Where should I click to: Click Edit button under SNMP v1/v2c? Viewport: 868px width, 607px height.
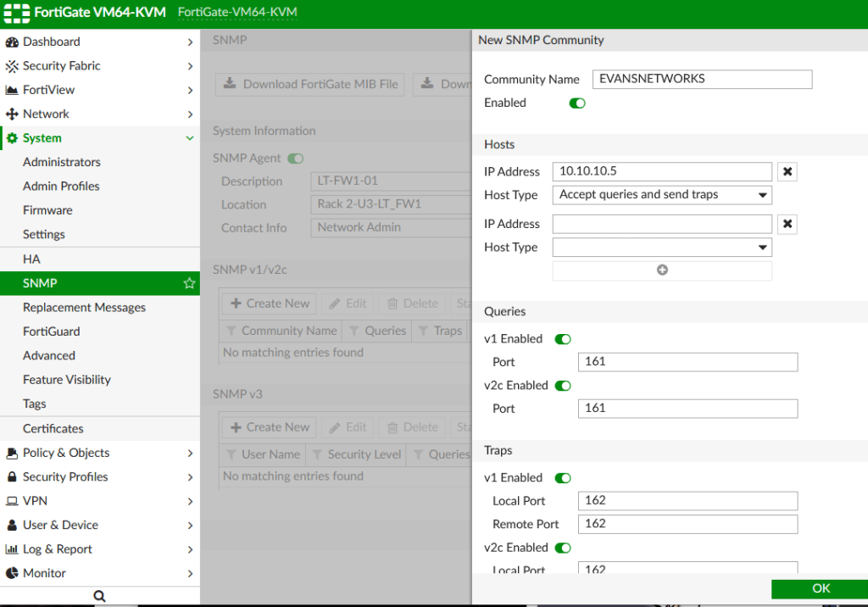(348, 304)
